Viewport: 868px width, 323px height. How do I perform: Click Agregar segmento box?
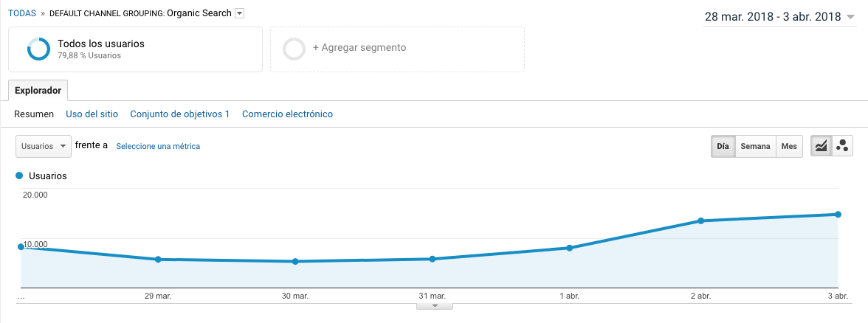tap(397, 49)
